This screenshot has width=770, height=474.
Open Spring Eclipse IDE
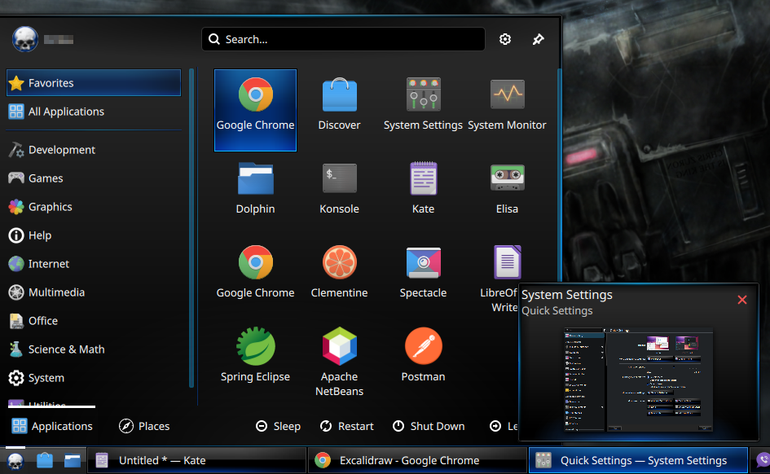coord(255,356)
